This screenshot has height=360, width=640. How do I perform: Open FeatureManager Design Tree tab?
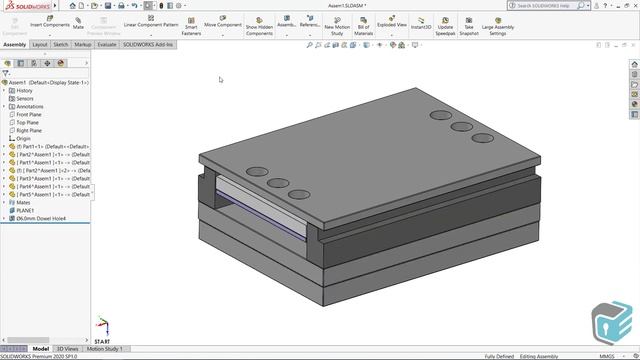tap(7, 63)
